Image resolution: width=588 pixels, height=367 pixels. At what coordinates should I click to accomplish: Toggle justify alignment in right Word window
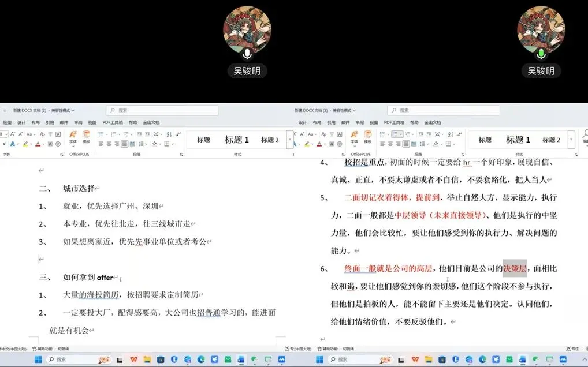(405, 144)
